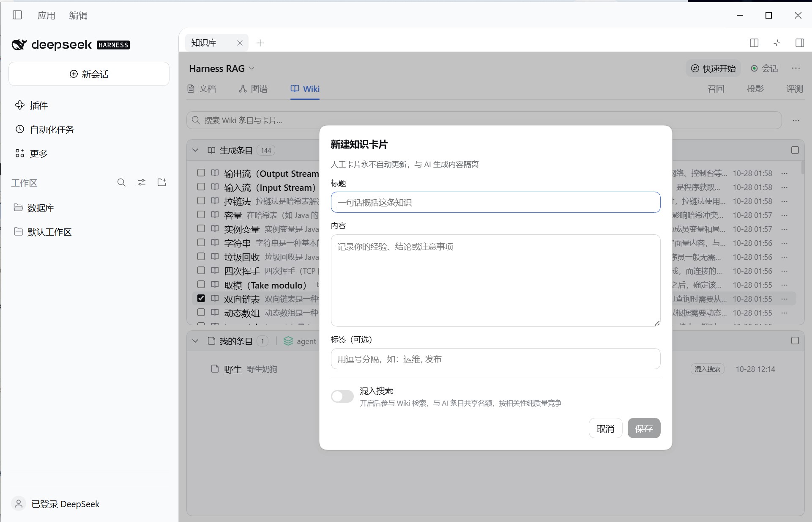This screenshot has height=522, width=812.
Task: Collapse the 生成条目 section
Action: [195, 150]
